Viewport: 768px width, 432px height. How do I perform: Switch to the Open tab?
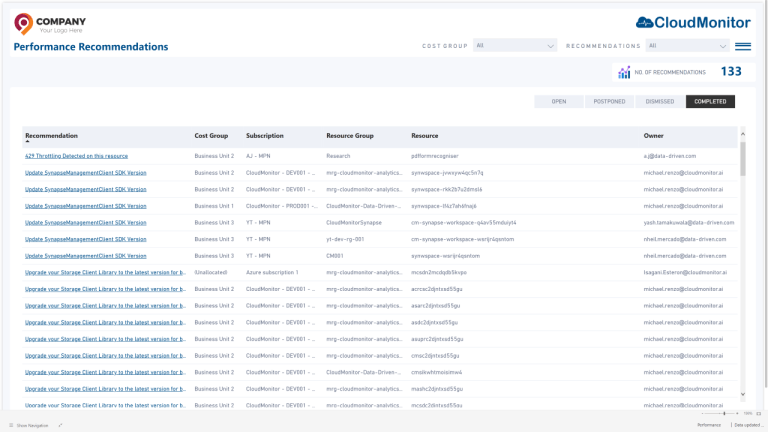tap(559, 101)
